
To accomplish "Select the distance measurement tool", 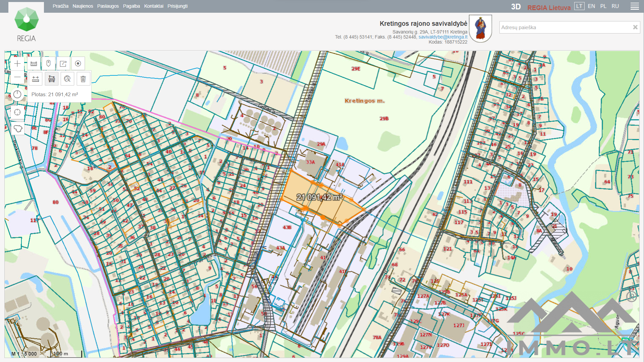I will pyautogui.click(x=36, y=79).
